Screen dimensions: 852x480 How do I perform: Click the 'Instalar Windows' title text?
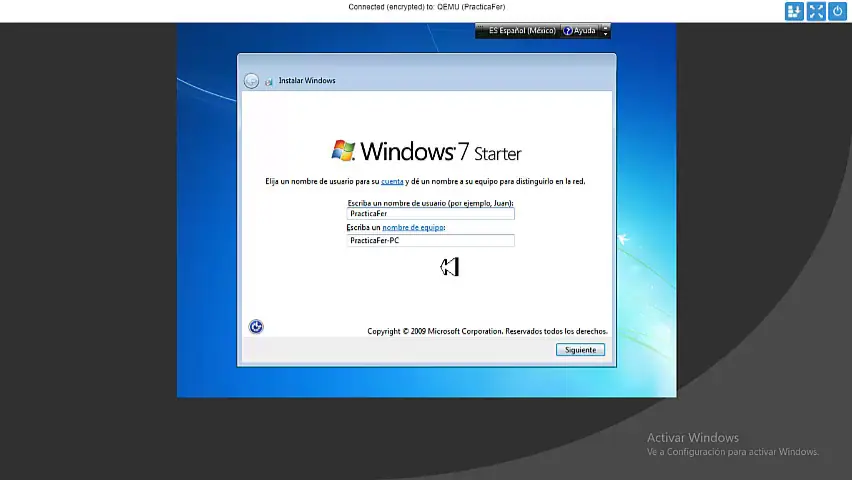click(x=307, y=80)
